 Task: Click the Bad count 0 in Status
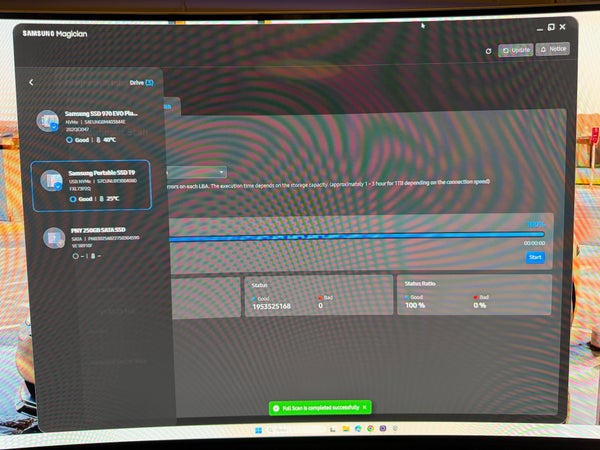point(321,305)
